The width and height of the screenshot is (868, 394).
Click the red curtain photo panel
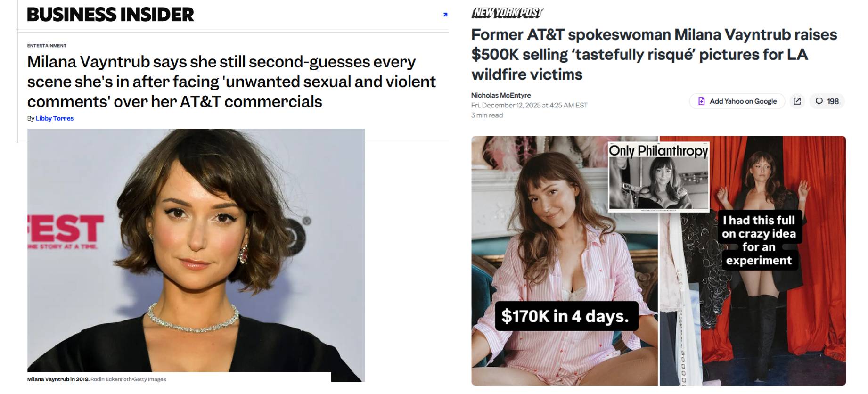click(753, 261)
